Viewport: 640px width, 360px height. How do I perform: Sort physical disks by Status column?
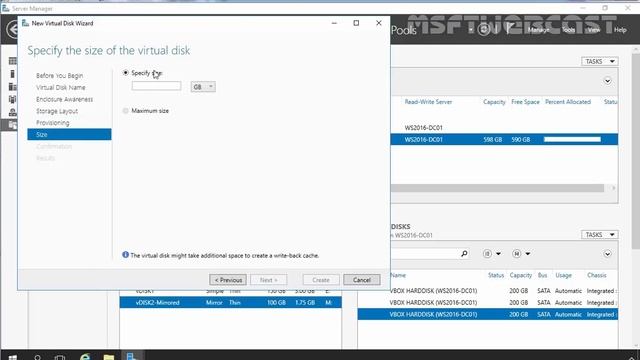[496, 276]
